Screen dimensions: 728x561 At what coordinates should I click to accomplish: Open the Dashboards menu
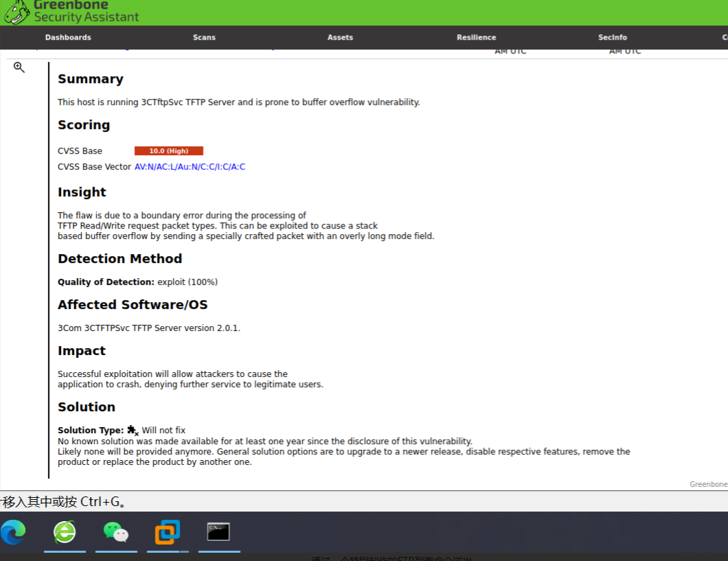coord(68,37)
